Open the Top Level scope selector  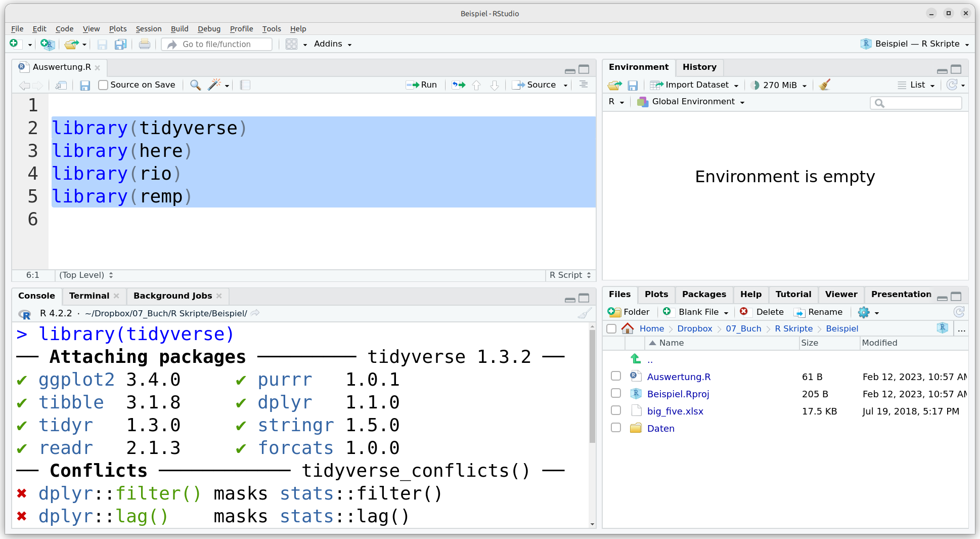(x=86, y=275)
